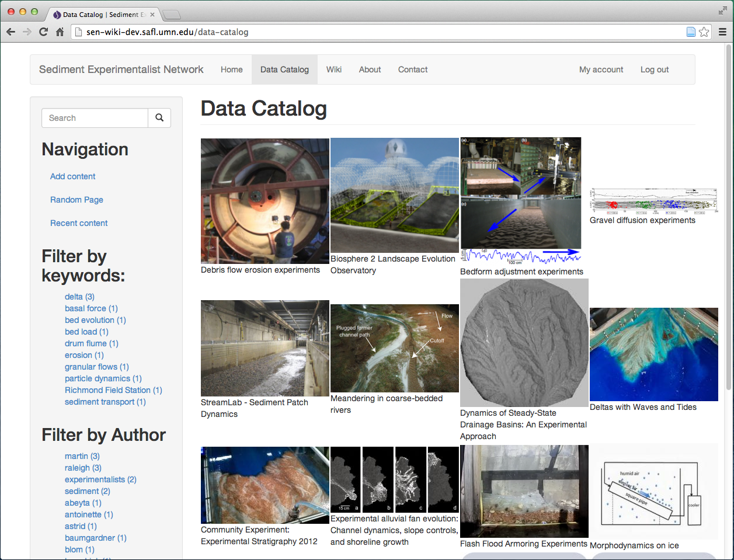Screen dimensions: 734x560
Task: Filter by keyword particle dynamics
Action: pos(103,378)
